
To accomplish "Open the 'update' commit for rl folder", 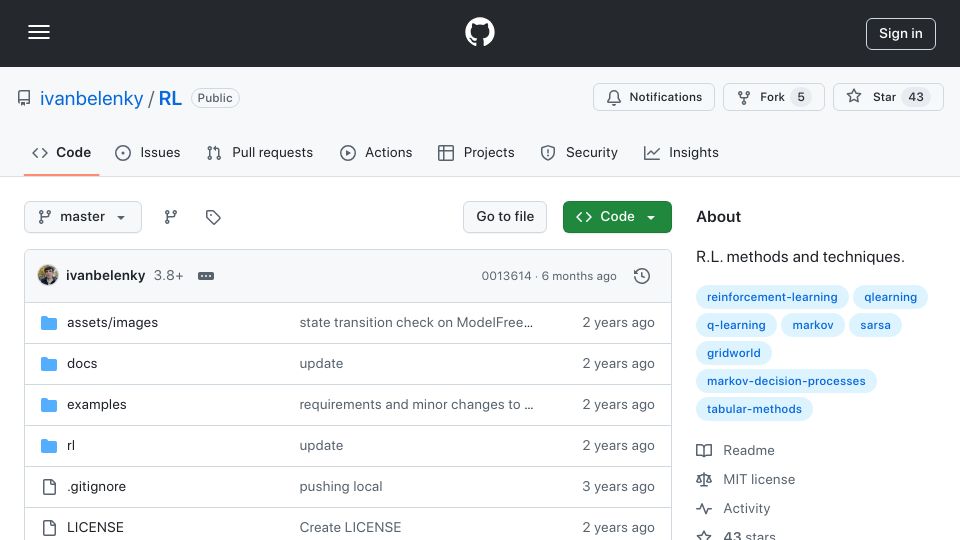I will [x=321, y=446].
